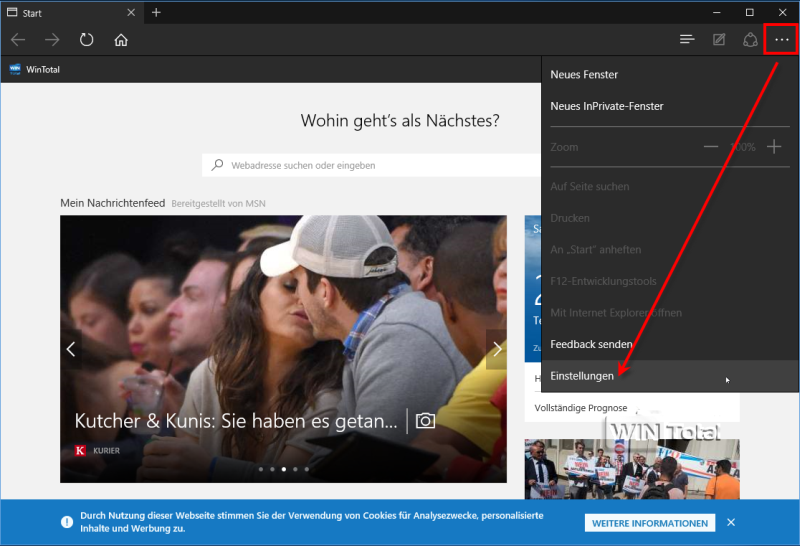The height and width of the screenshot is (546, 800).
Task: Select Neues Fenster menu entry
Action: [x=584, y=75]
